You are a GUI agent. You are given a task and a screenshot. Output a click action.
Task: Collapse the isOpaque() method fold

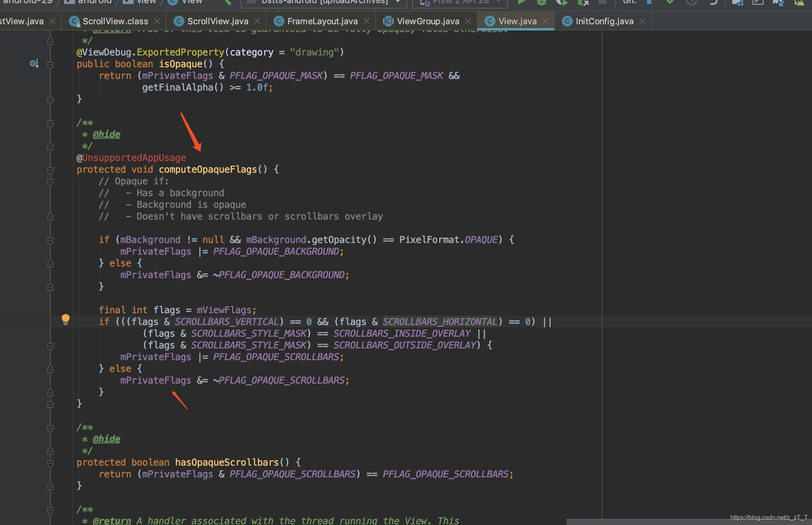point(50,64)
